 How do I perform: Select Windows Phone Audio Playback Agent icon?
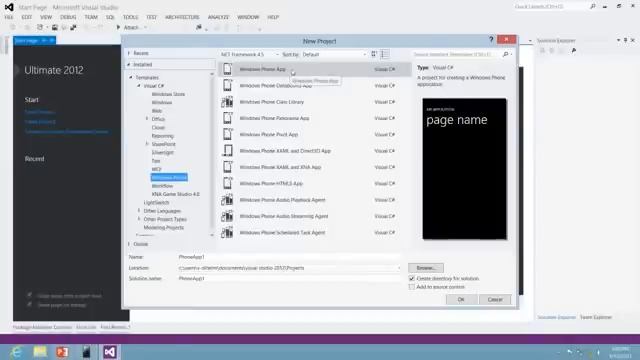tap(227, 200)
